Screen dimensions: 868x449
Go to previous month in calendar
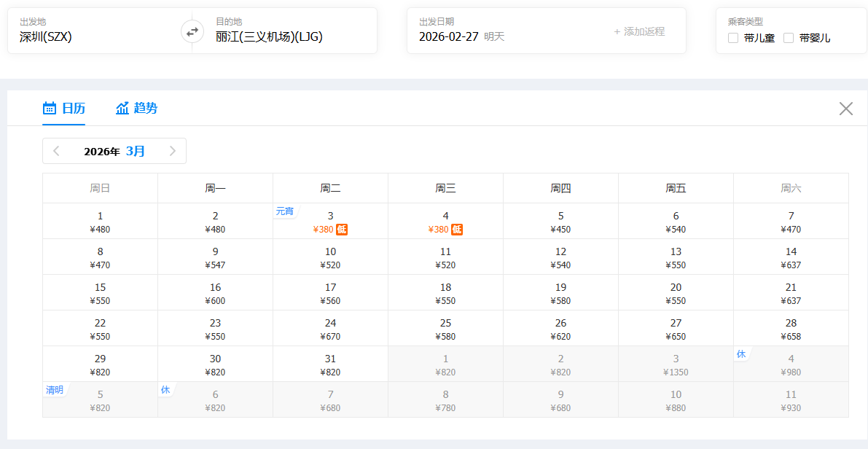[57, 151]
